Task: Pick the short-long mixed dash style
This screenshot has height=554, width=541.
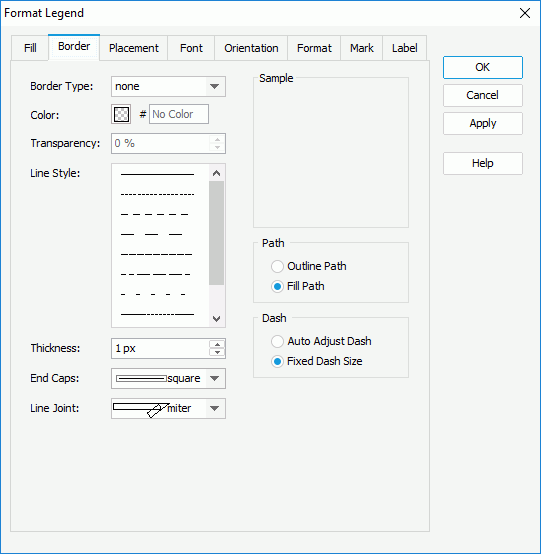Action: [x=155, y=274]
